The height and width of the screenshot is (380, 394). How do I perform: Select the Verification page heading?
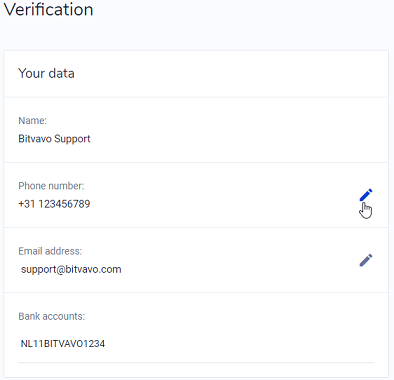pos(48,9)
